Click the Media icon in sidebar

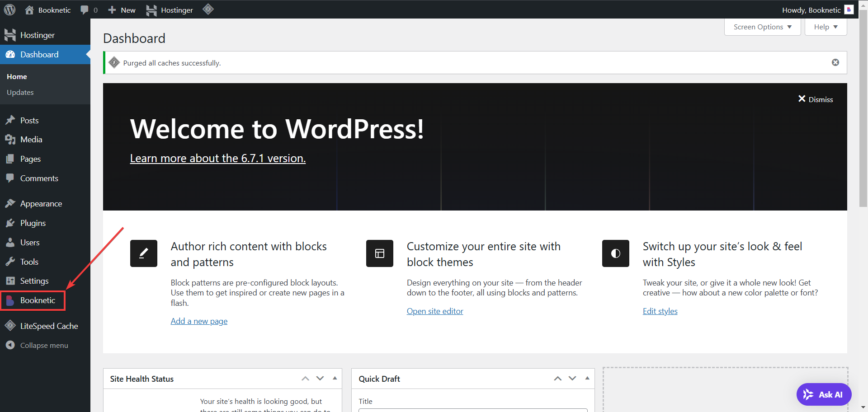10,140
